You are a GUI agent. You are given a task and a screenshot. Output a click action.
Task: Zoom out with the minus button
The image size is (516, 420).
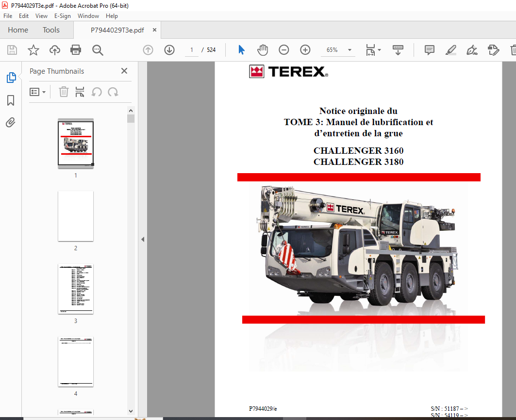283,50
